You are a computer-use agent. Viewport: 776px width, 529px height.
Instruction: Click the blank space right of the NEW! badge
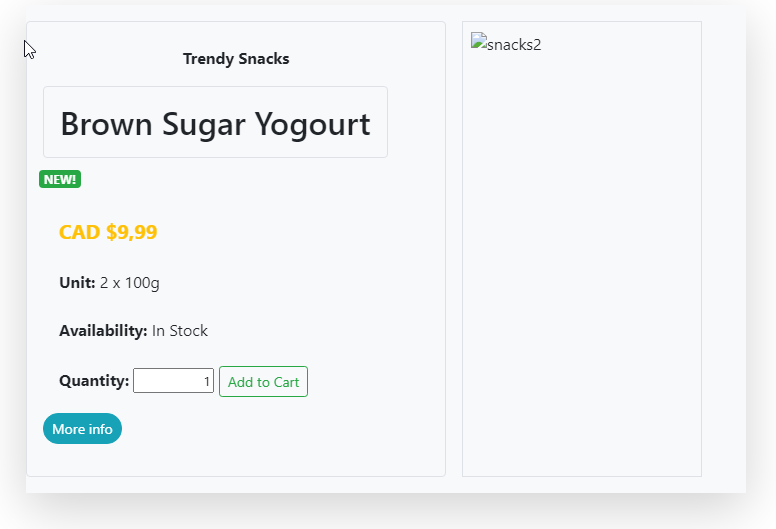pyautogui.click(x=250, y=179)
